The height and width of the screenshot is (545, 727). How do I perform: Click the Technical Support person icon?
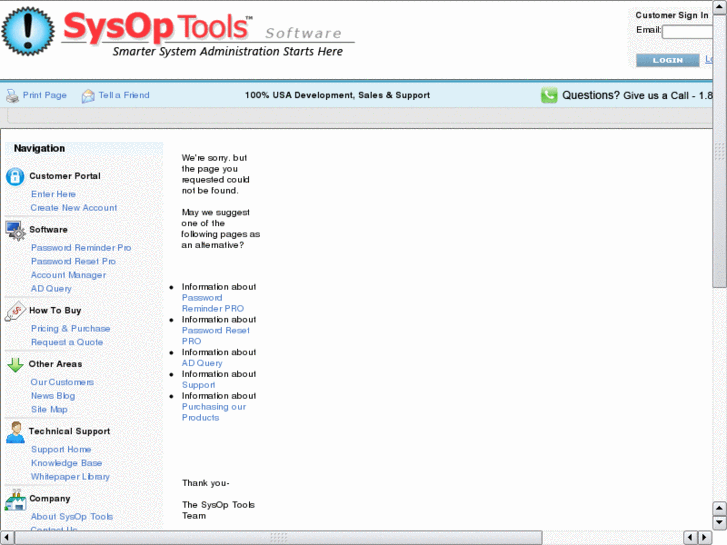(15, 432)
